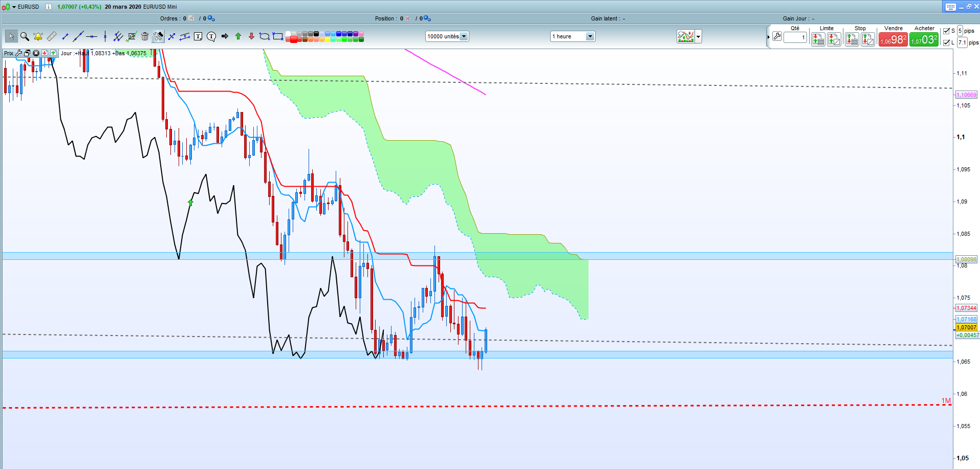Open orders settings gear icon
This screenshot has width=980, height=469.
tap(211, 18)
